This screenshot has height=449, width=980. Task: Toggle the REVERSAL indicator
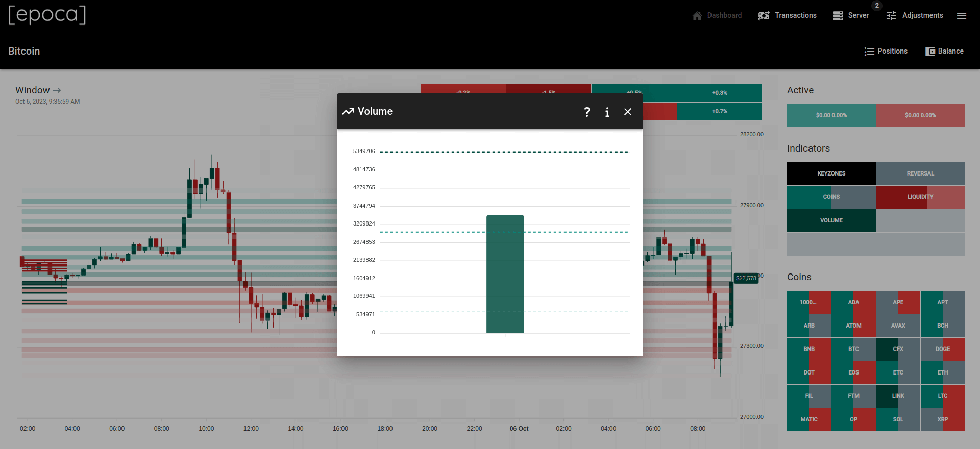tap(920, 174)
